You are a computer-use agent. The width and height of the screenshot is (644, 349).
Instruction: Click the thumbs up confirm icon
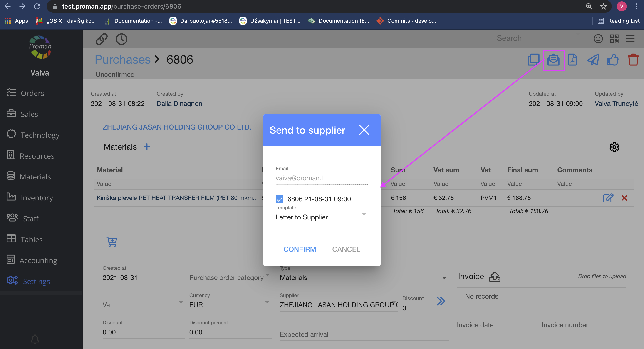pyautogui.click(x=613, y=60)
